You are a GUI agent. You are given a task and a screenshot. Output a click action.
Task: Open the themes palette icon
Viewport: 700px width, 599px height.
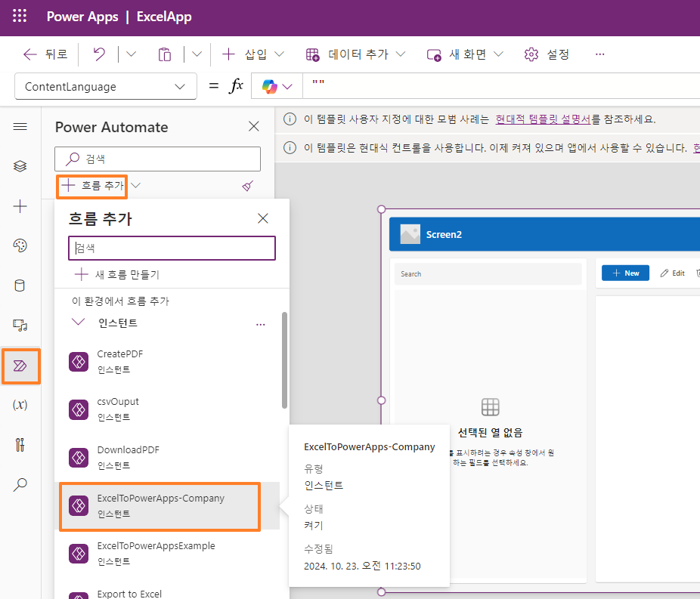20,245
